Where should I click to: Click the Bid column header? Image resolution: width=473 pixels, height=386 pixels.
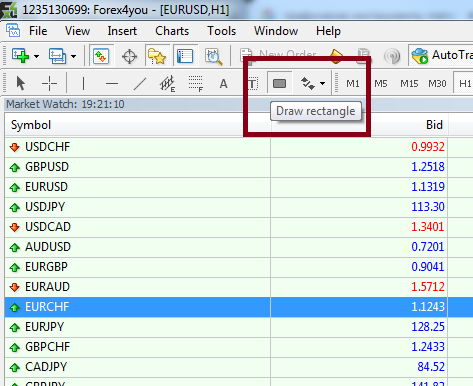pyautogui.click(x=359, y=125)
